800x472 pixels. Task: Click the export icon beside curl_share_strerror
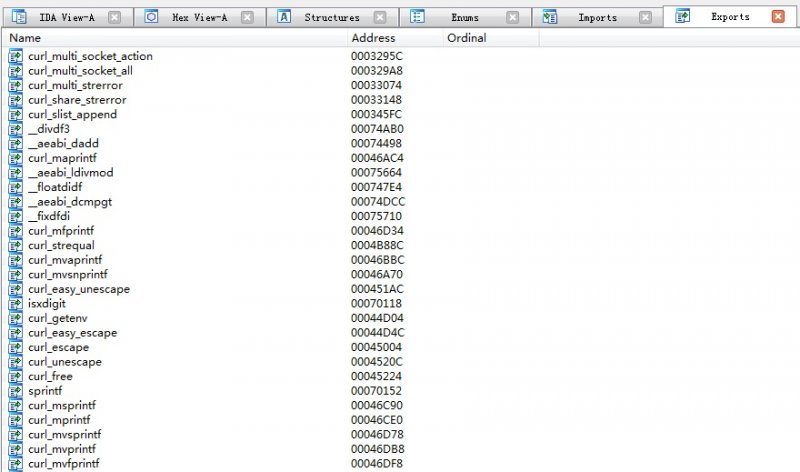(x=16, y=100)
